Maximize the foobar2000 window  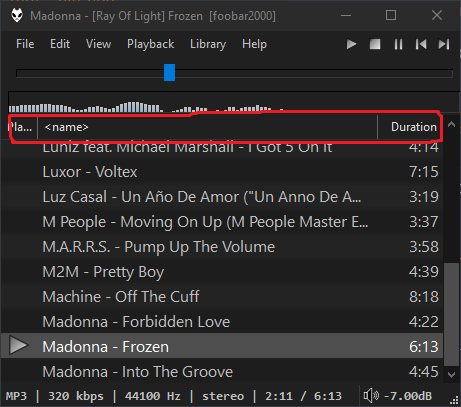click(391, 15)
